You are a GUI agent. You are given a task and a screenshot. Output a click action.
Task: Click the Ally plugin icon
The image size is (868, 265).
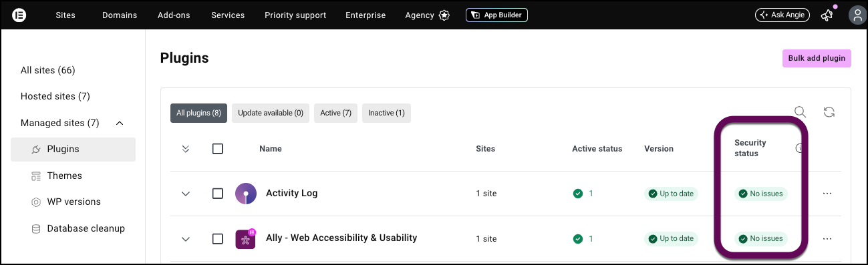[x=246, y=238]
